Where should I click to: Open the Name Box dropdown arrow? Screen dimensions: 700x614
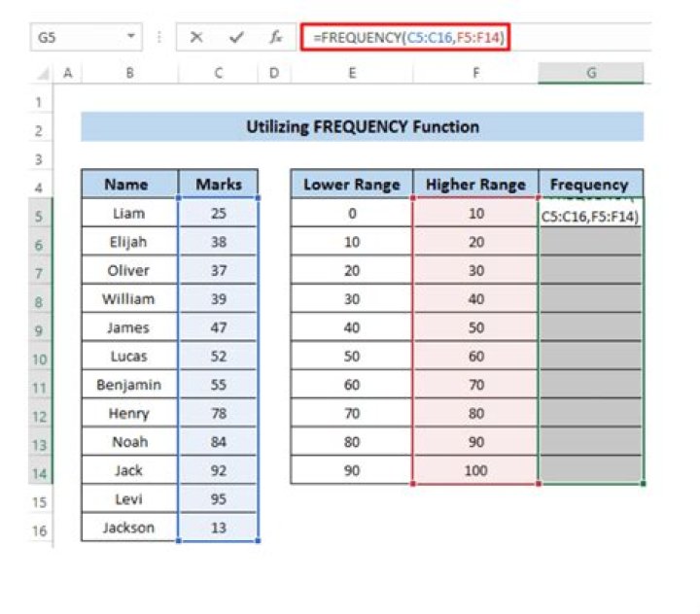131,38
